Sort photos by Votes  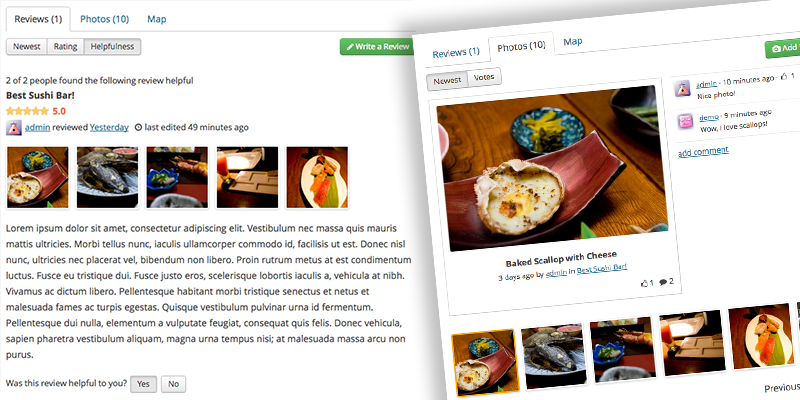click(x=484, y=78)
